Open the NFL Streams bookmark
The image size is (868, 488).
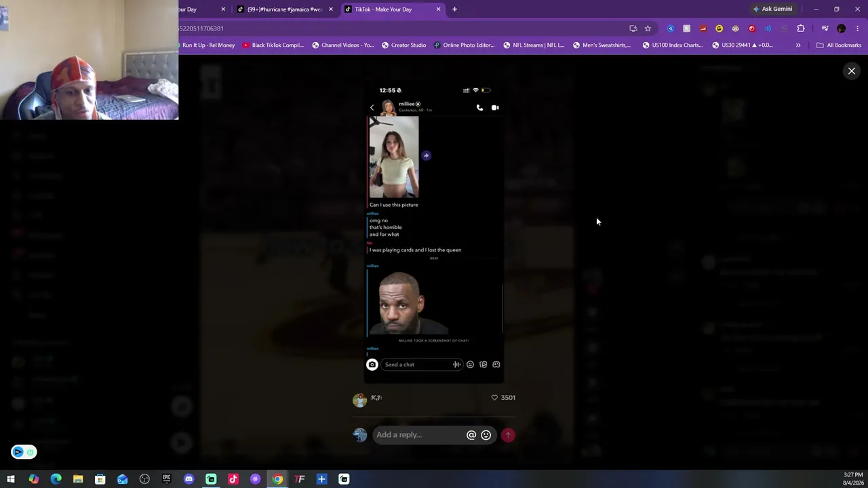[x=534, y=45]
